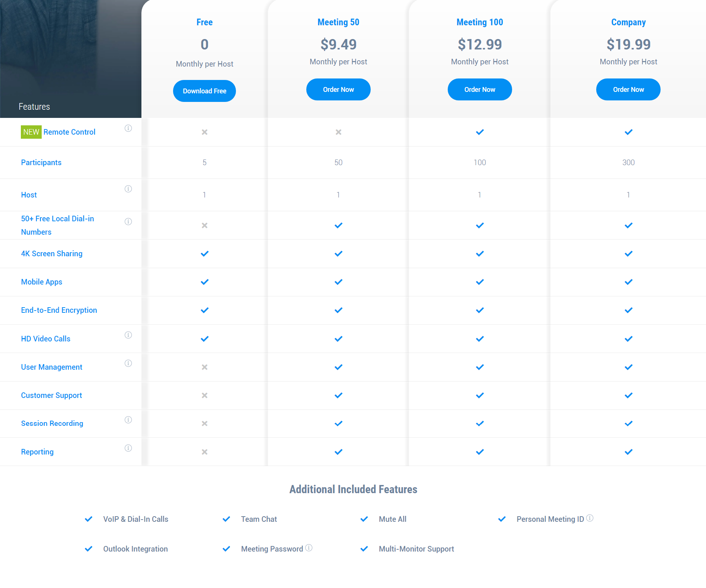
Task: Click the Outlook Integration feature text
Action: [135, 549]
